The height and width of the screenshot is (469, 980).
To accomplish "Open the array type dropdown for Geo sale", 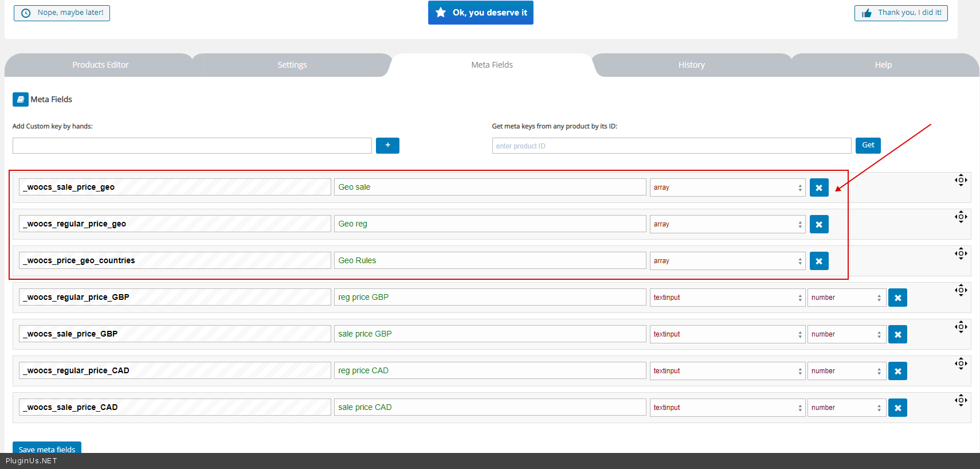I will point(727,187).
